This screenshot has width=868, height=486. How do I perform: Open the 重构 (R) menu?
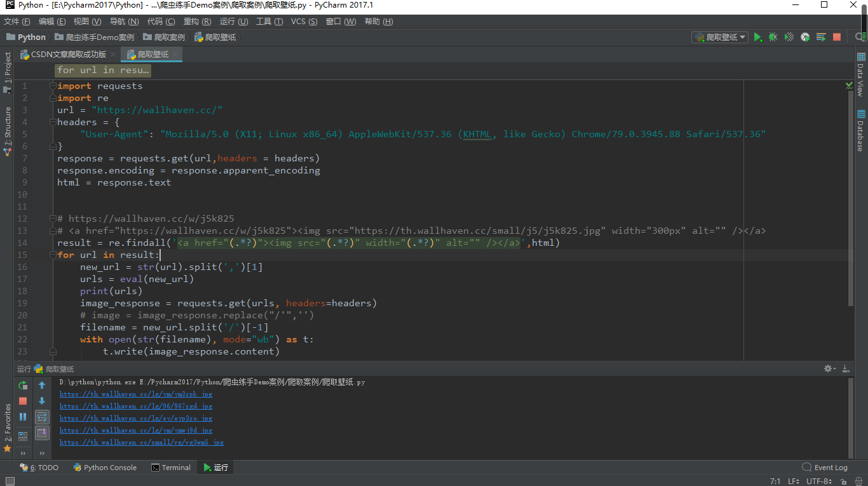pos(198,22)
